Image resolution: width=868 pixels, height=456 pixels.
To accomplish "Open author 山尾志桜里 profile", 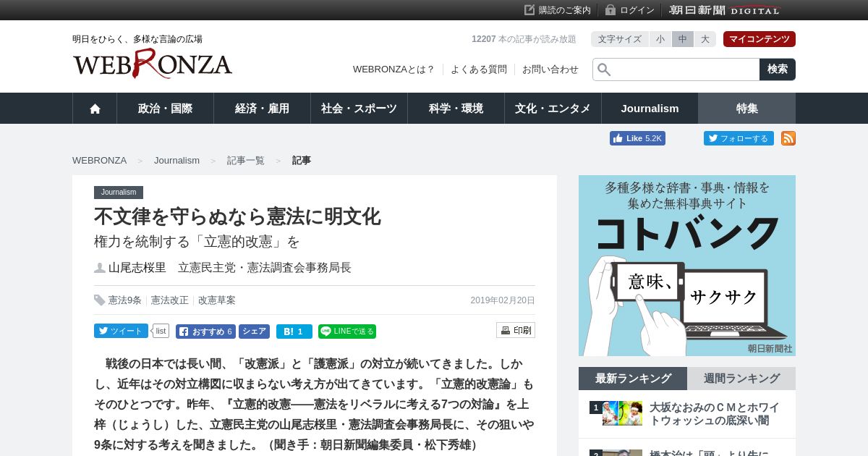I will (137, 267).
